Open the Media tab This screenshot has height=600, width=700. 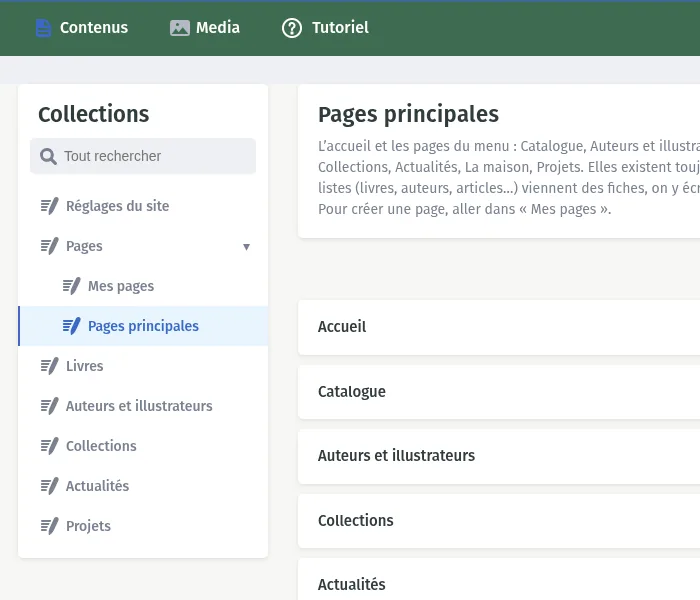205,28
